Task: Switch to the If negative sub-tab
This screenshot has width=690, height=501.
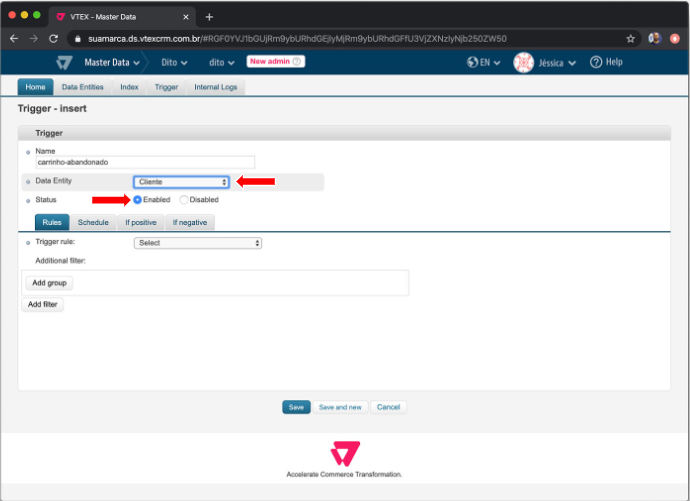Action: tap(190, 222)
